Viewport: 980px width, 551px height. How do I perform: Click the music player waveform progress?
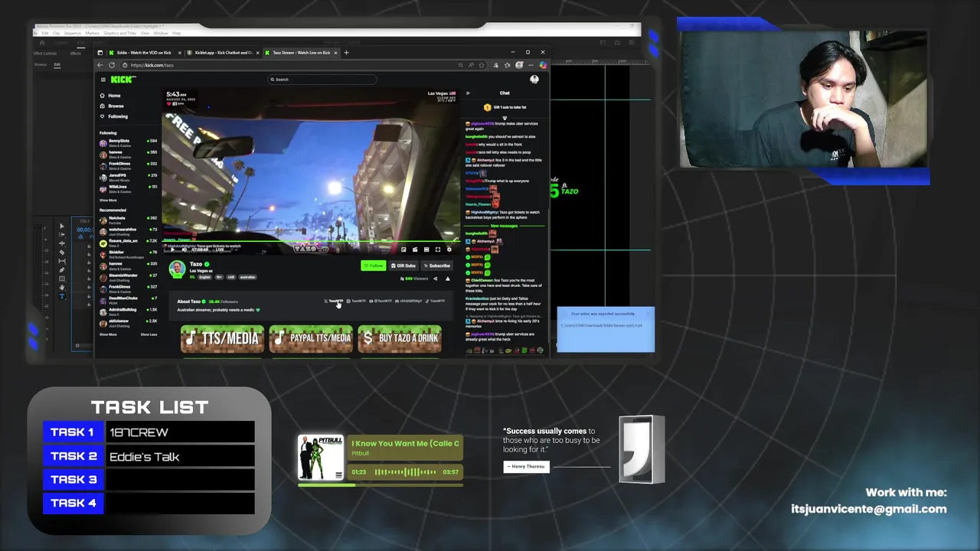tap(404, 472)
